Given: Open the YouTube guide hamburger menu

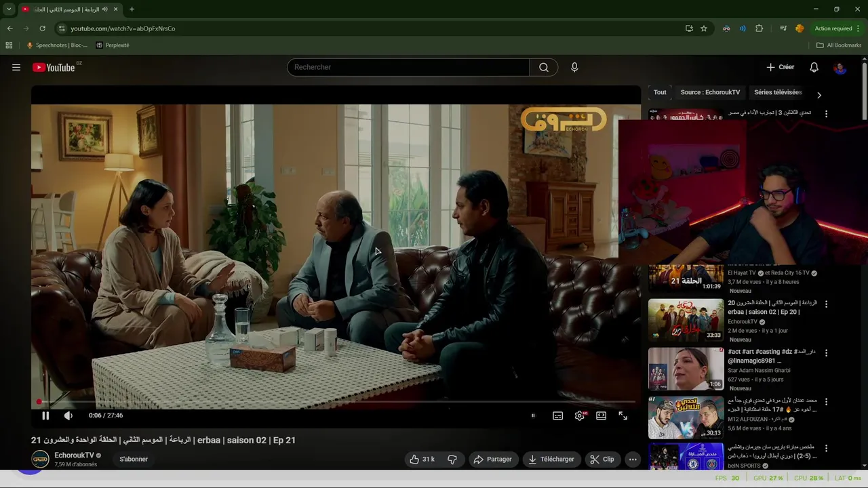Looking at the screenshot, I should point(16,67).
